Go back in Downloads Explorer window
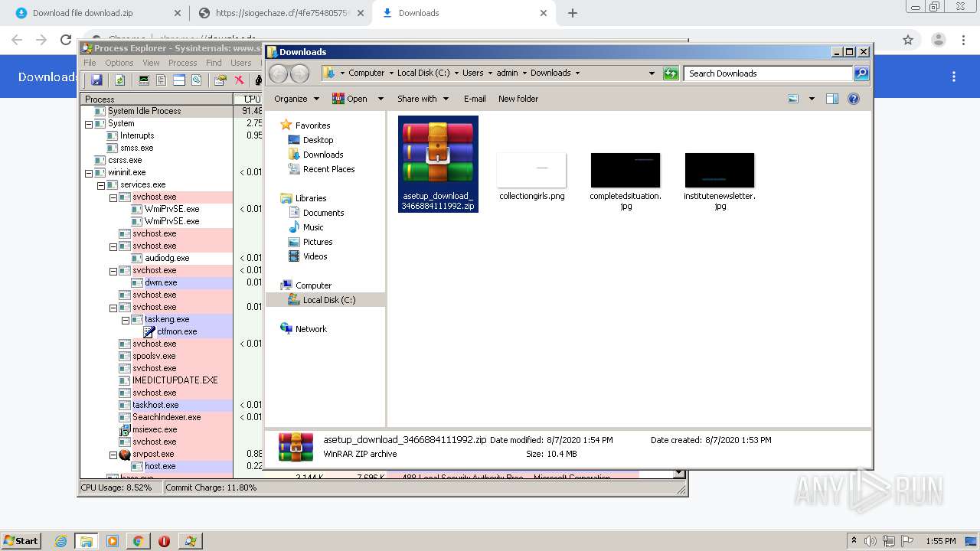 click(278, 73)
